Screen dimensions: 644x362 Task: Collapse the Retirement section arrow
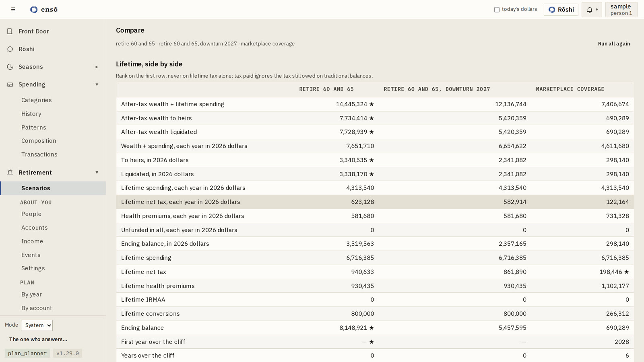[x=97, y=172]
